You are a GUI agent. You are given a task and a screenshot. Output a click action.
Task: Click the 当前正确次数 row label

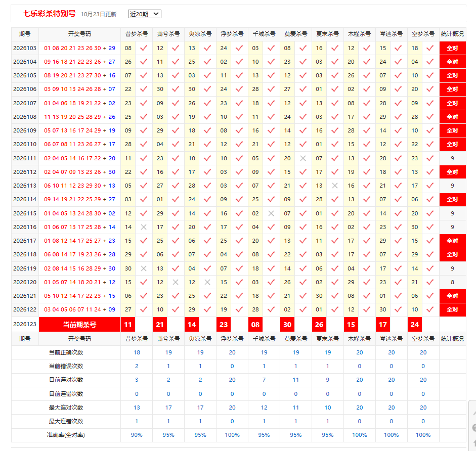tap(66, 352)
